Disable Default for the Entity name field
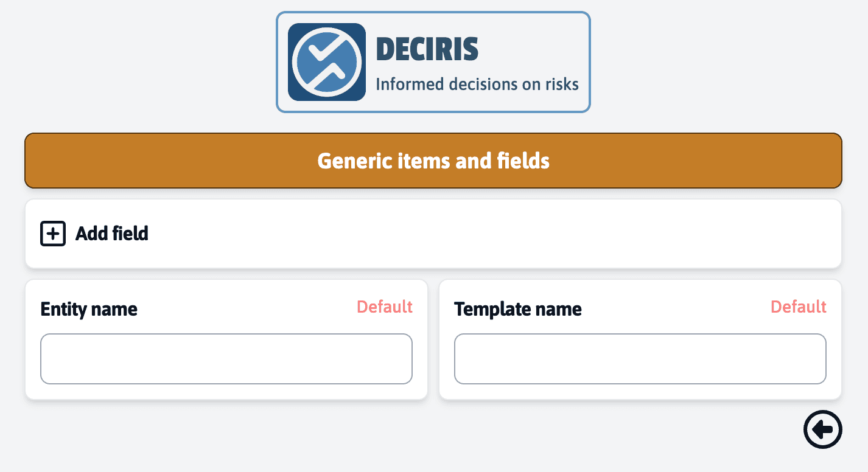The width and height of the screenshot is (868, 472). [384, 307]
